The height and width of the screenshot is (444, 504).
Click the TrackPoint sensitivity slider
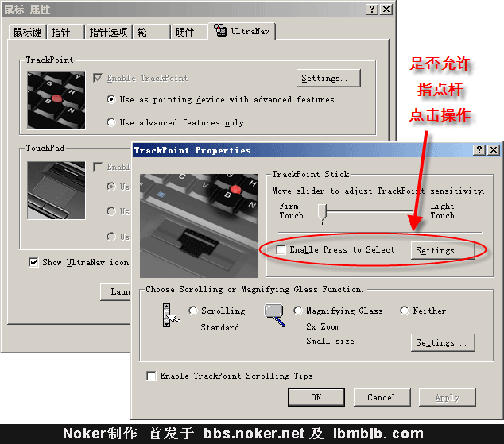click(321, 213)
